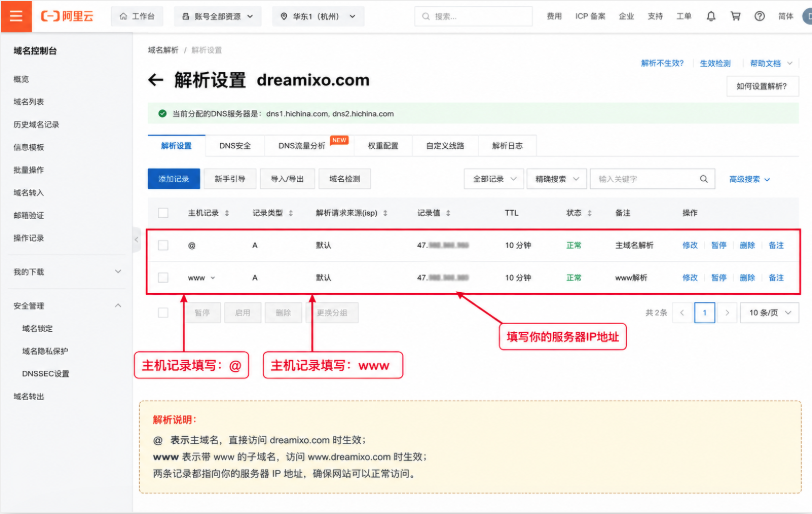The image size is (812, 514).
Task: Open www host record dropdown arrow
Action: coord(213,278)
